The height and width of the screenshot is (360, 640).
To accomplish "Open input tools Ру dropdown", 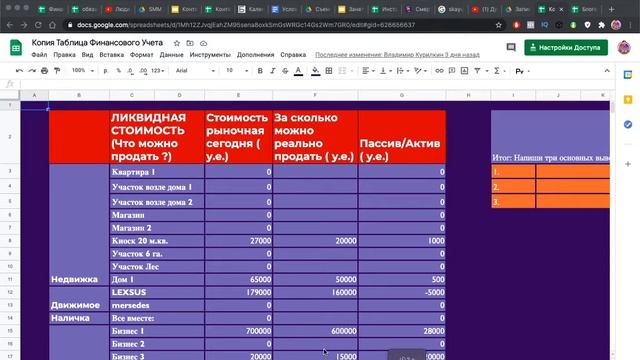I will click(x=522, y=71).
